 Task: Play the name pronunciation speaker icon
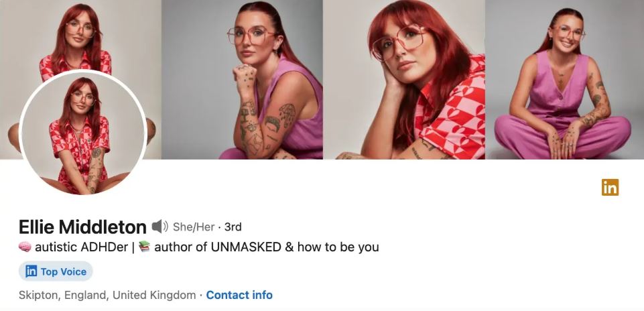(159, 227)
